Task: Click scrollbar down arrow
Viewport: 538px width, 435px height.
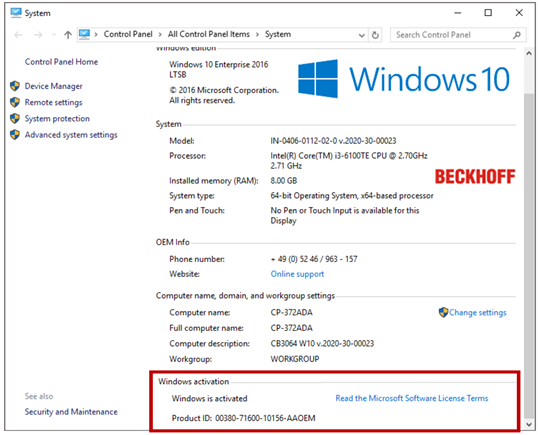Action: [529, 424]
